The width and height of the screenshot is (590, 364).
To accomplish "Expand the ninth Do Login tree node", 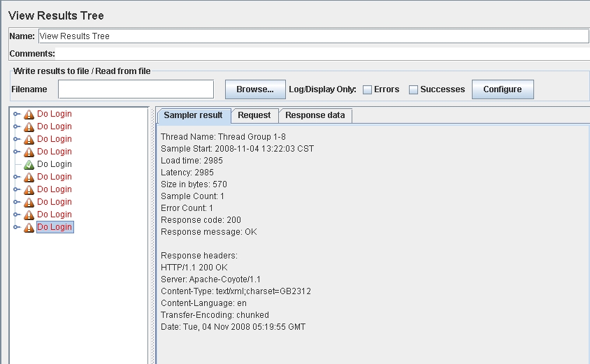I will coord(16,214).
